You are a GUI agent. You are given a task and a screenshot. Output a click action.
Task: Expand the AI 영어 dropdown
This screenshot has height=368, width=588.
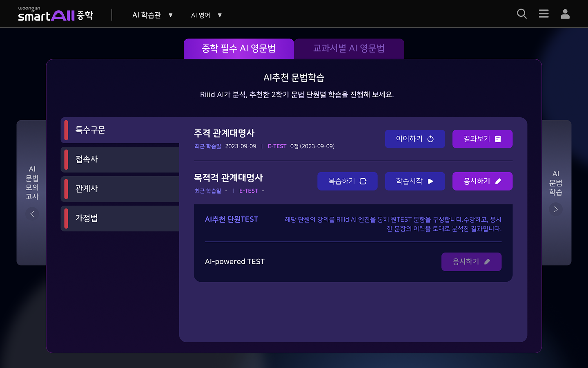pos(206,15)
